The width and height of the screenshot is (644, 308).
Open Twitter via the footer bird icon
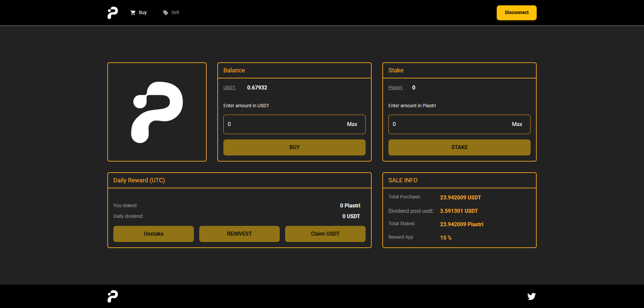pos(531,296)
